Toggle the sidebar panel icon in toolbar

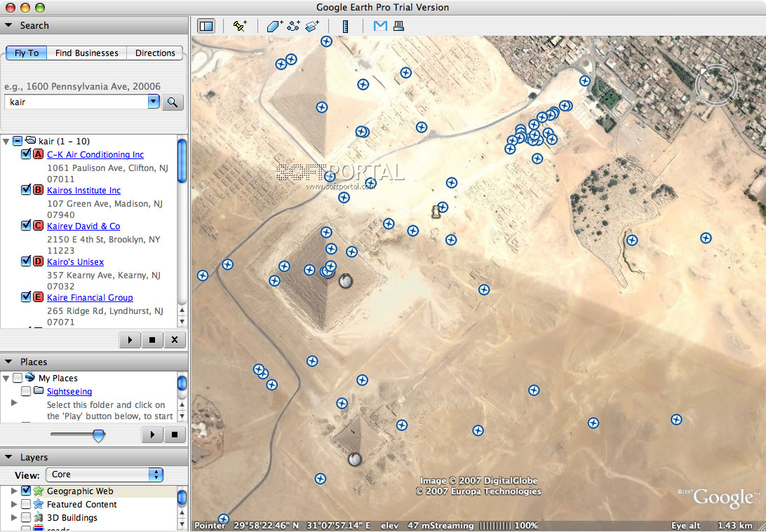(207, 26)
